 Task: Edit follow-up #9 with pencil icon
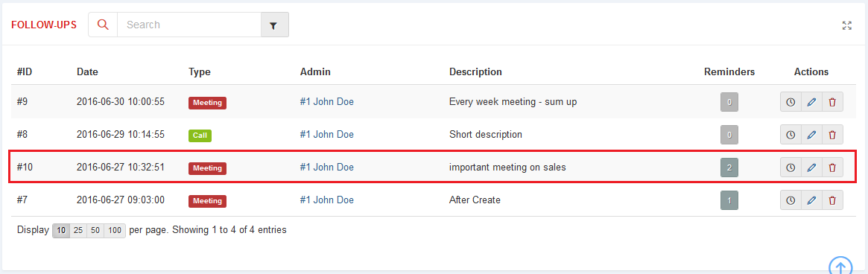[x=811, y=102]
